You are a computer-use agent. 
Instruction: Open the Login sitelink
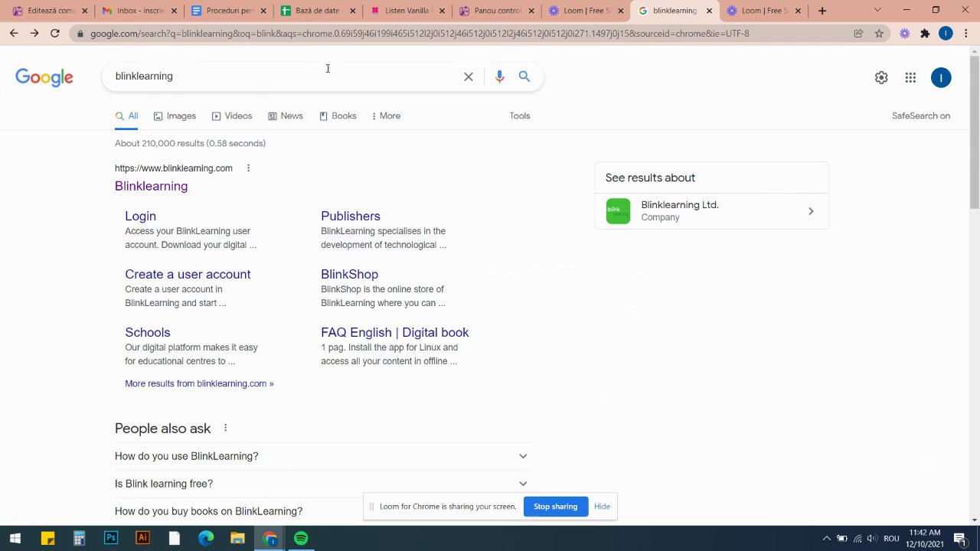pyautogui.click(x=140, y=217)
